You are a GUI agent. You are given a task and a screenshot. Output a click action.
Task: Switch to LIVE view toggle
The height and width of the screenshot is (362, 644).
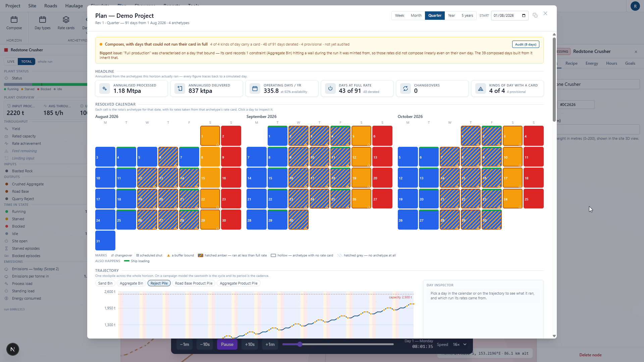tap(11, 62)
